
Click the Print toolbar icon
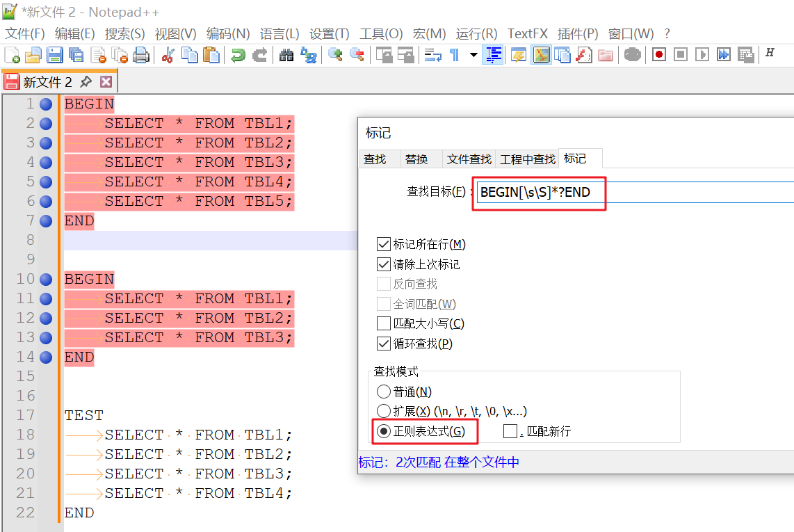click(x=141, y=55)
